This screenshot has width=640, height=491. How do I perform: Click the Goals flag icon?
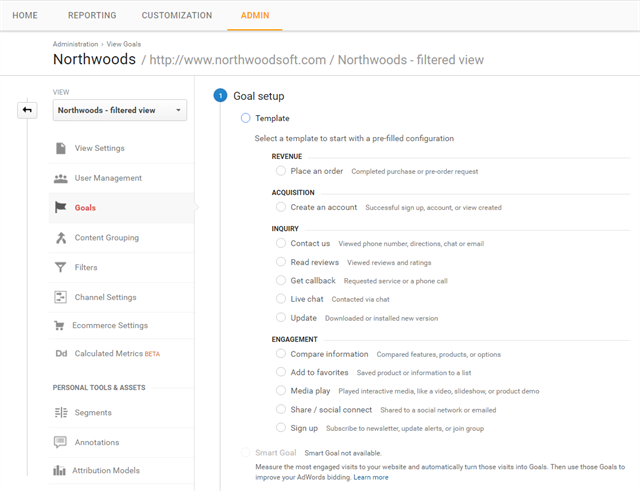click(x=60, y=207)
